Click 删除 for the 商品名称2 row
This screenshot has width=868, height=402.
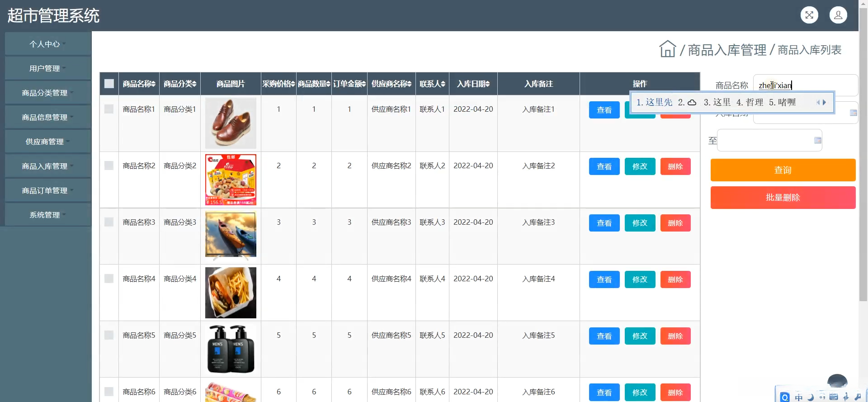[675, 166]
